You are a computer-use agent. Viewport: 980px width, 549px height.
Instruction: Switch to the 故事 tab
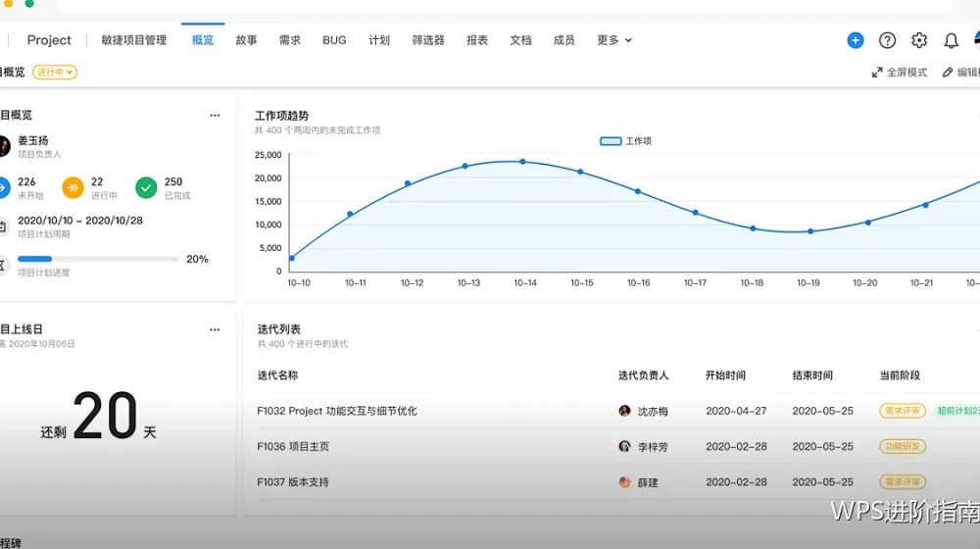246,40
